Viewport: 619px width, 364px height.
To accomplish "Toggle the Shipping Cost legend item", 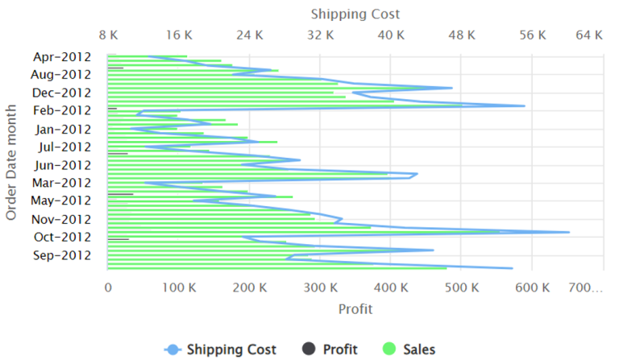I will pyautogui.click(x=220, y=350).
